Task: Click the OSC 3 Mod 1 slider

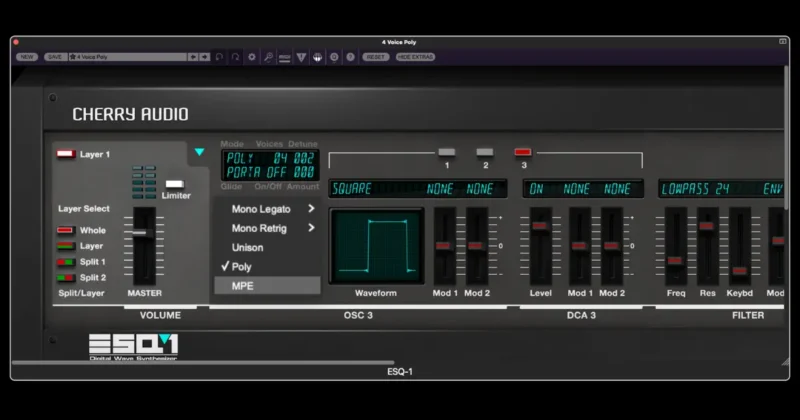Action: [x=444, y=246]
